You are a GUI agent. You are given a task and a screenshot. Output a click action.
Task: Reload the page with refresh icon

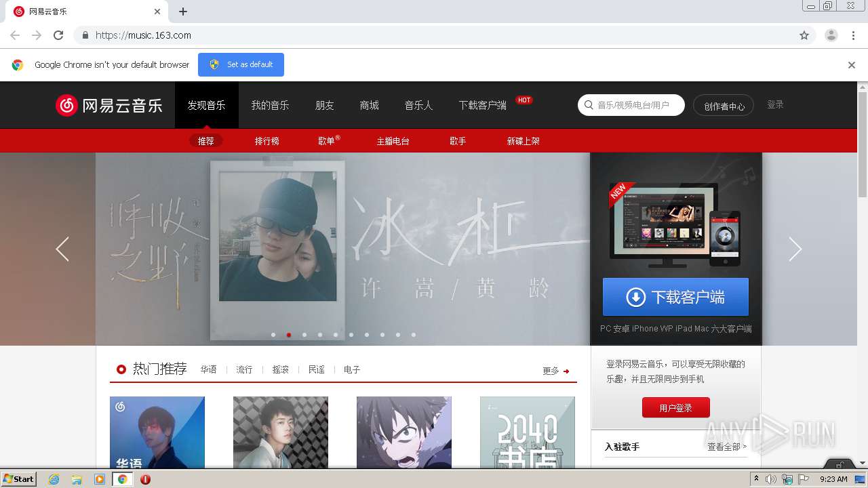point(58,35)
